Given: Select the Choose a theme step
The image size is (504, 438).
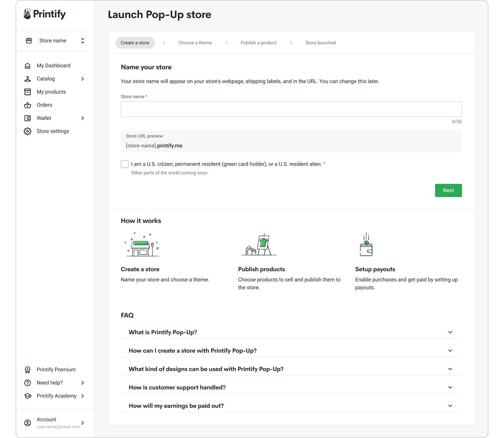Looking at the screenshot, I should point(195,43).
